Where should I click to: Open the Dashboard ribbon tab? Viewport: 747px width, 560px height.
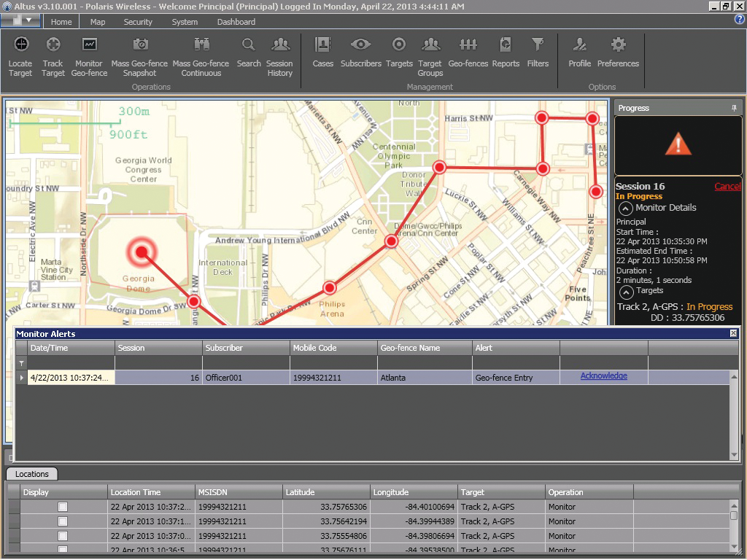pos(236,22)
